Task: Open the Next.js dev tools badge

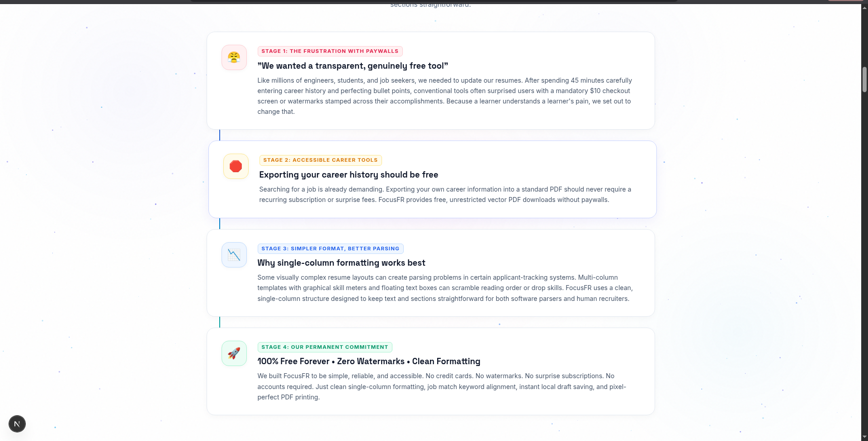Action: (17, 424)
